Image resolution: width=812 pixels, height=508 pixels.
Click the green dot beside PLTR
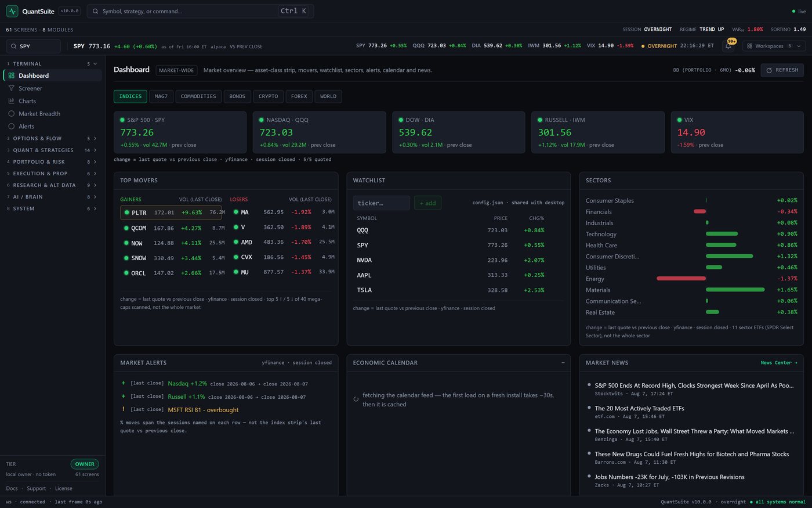coord(126,212)
